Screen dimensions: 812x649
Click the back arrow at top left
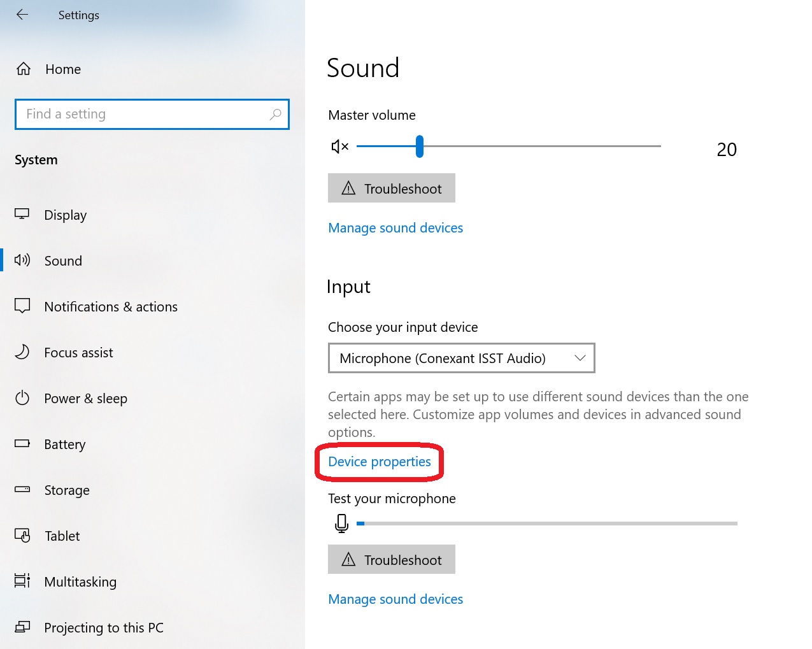(22, 15)
